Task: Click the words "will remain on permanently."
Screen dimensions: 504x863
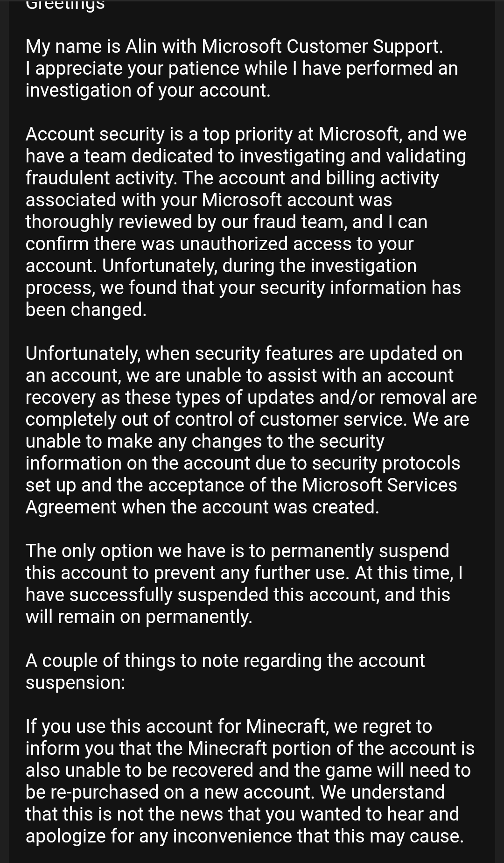Action: pyautogui.click(x=139, y=617)
